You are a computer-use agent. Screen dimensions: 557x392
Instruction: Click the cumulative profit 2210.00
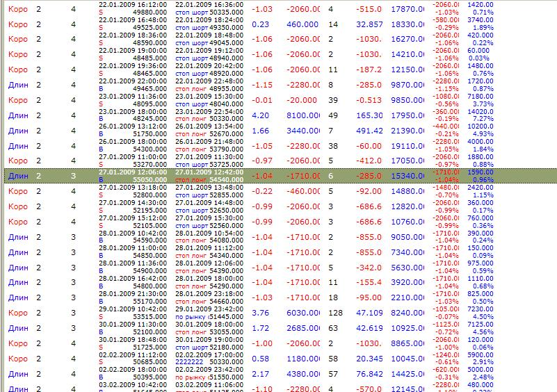click(x=407, y=298)
